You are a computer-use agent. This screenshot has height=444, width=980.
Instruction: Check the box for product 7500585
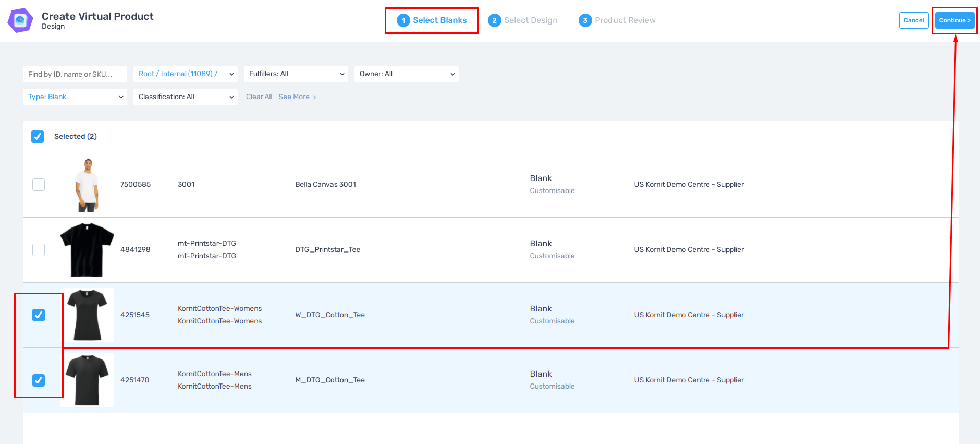point(39,185)
